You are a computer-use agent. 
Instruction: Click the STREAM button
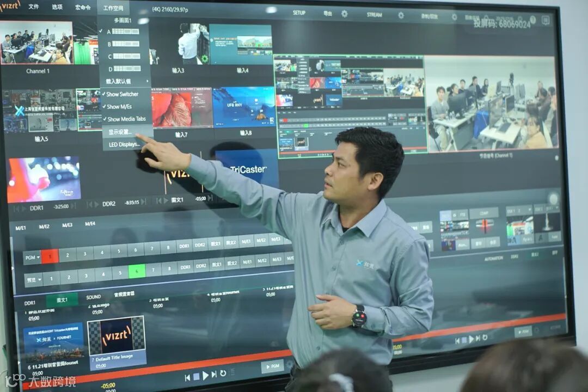click(x=374, y=15)
